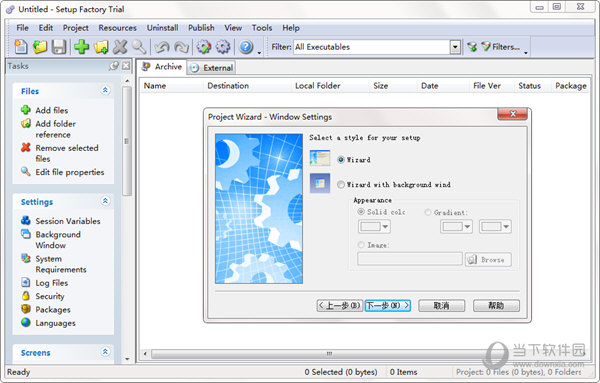The width and height of the screenshot is (600, 383).
Task: Open System Requirements settings
Action: click(x=61, y=264)
